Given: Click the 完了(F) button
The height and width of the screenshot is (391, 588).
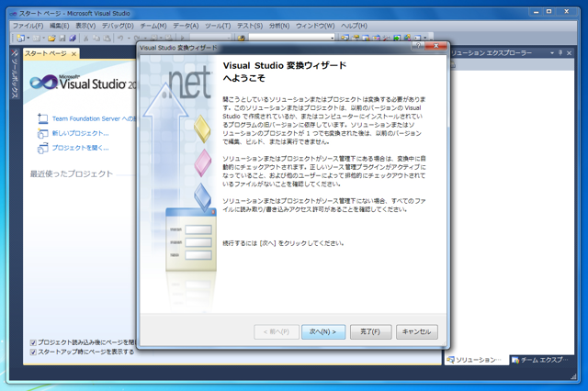Looking at the screenshot, I should (x=370, y=332).
